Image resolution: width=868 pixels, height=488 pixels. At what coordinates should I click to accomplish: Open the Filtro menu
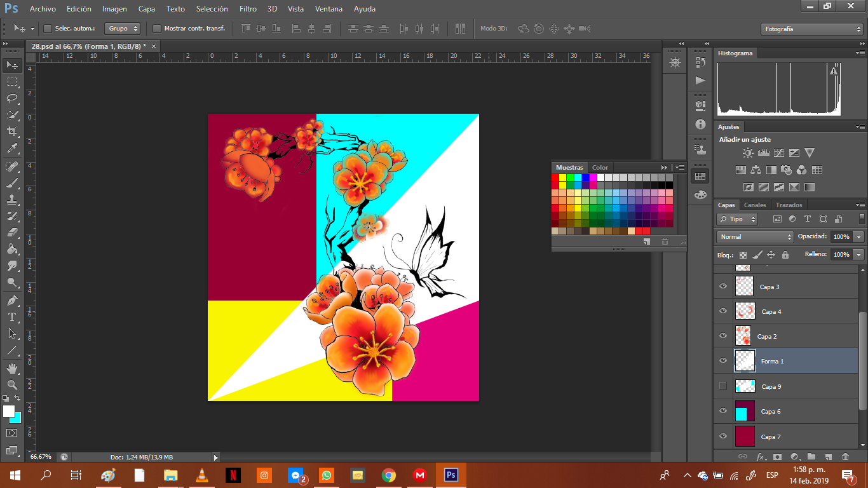point(248,9)
